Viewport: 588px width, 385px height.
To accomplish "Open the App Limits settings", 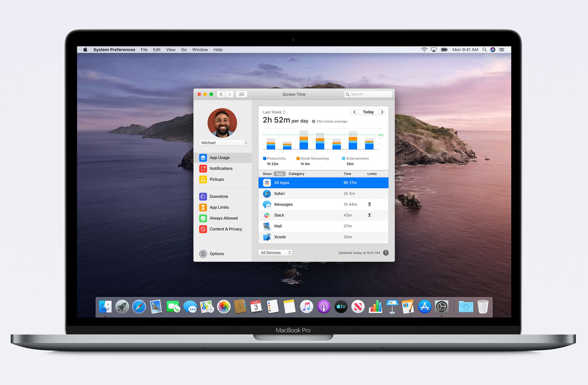I will [219, 207].
